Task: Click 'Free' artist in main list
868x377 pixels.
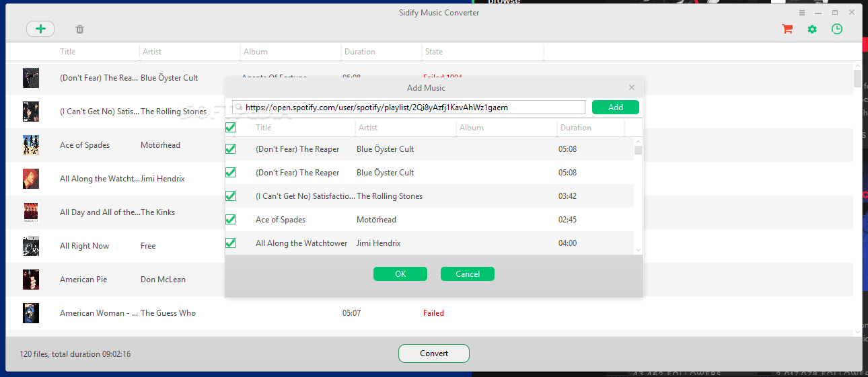Action: (x=148, y=246)
